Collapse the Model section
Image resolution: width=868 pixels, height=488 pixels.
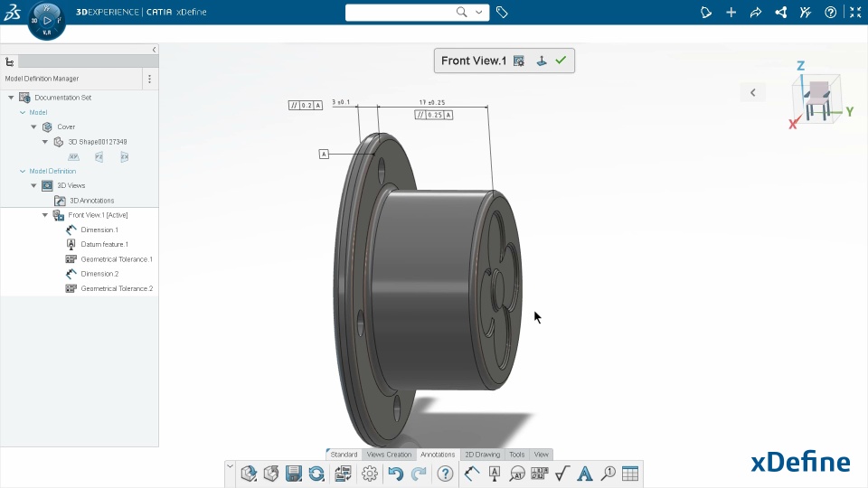[23, 112]
